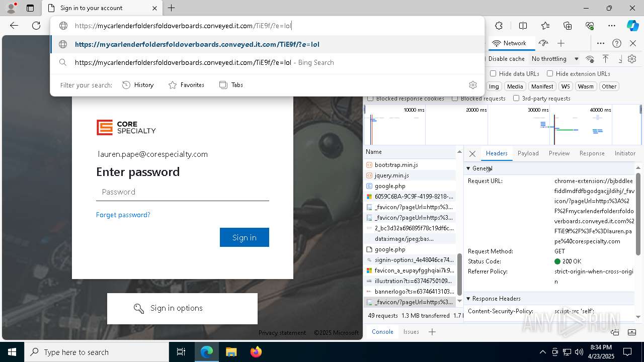This screenshot has width=644, height=362.
Task: Close the request details pane
Action: tap(472, 154)
